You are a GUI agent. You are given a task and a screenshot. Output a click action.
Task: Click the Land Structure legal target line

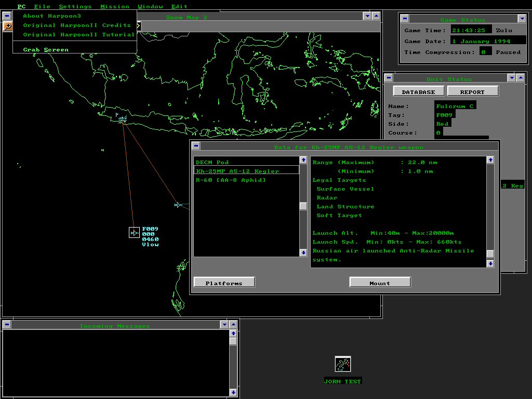pos(345,206)
